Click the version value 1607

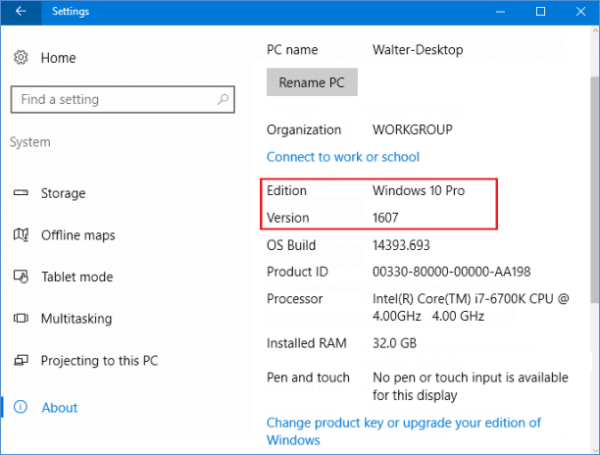tap(385, 218)
